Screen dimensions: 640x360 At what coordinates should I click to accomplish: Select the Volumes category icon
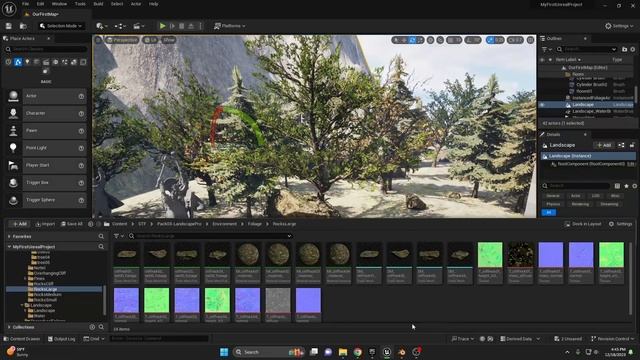(x=74, y=62)
